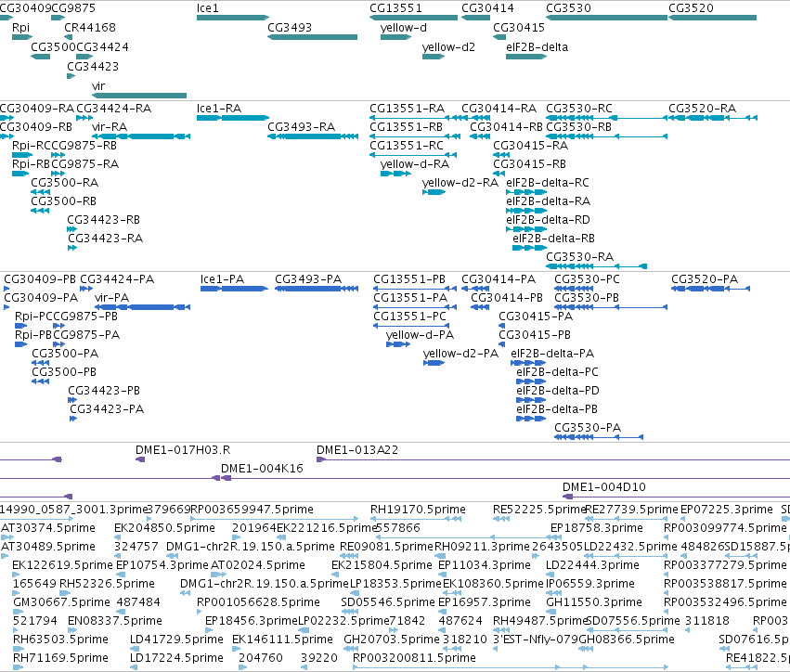The width and height of the screenshot is (790, 672).
Task: Open the CG9875-RA transcript label
Action: (x=84, y=164)
